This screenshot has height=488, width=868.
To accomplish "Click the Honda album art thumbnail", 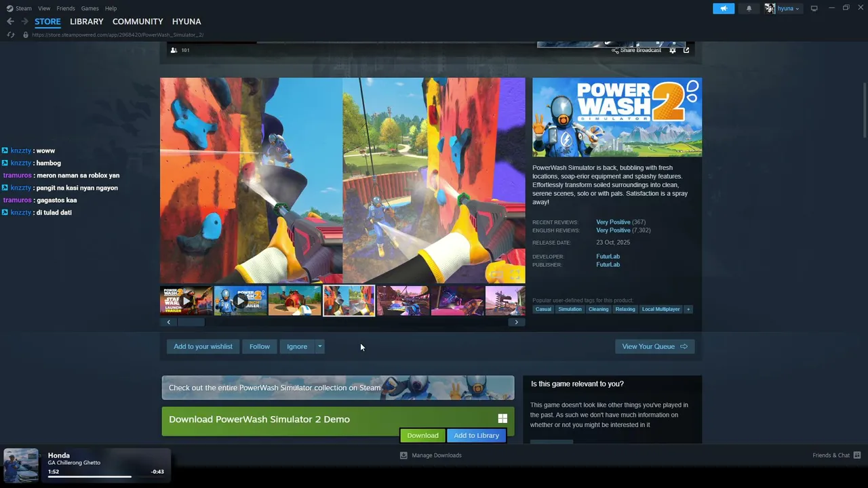I will click(x=21, y=466).
